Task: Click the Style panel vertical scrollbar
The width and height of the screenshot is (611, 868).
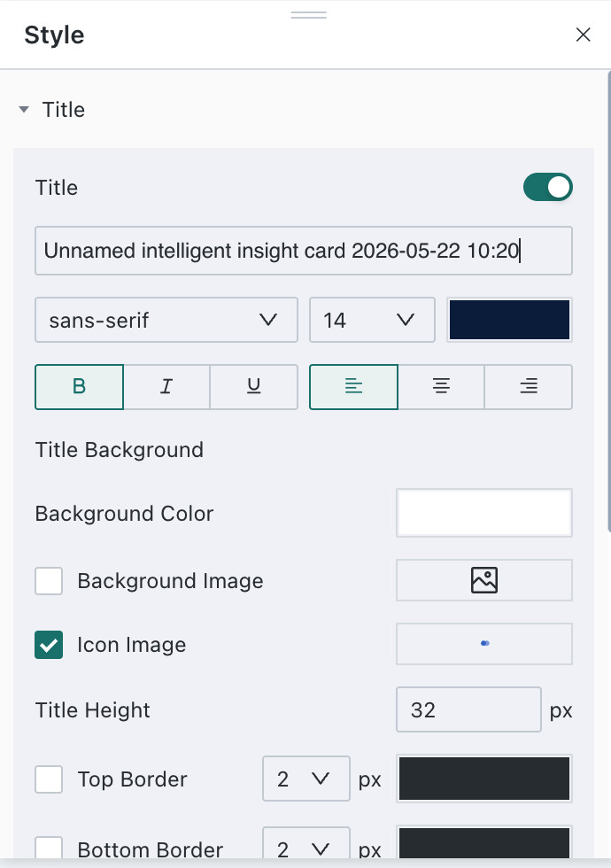Action: click(x=609, y=302)
